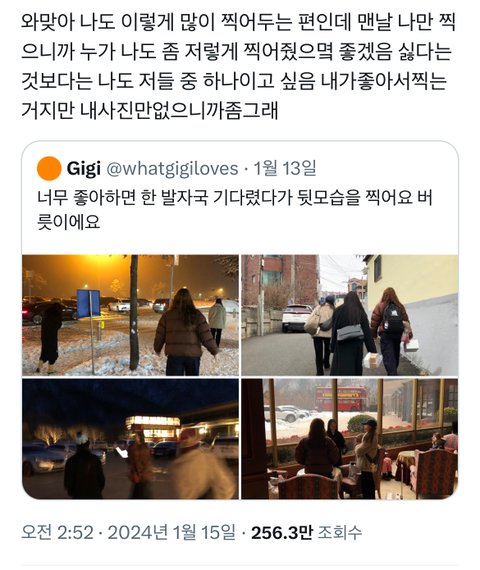This screenshot has height=570, width=480.
Task: Open the cafe interior photo with red bus
Action: pos(350,439)
